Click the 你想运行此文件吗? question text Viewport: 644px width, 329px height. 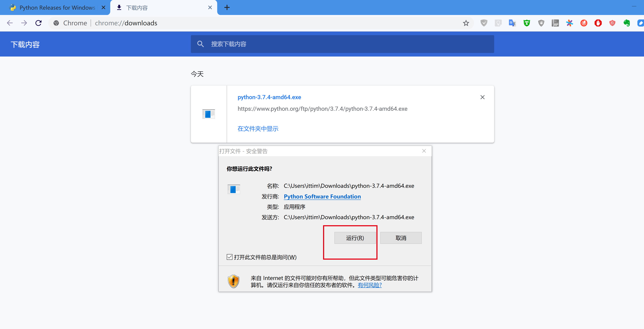[x=249, y=169]
